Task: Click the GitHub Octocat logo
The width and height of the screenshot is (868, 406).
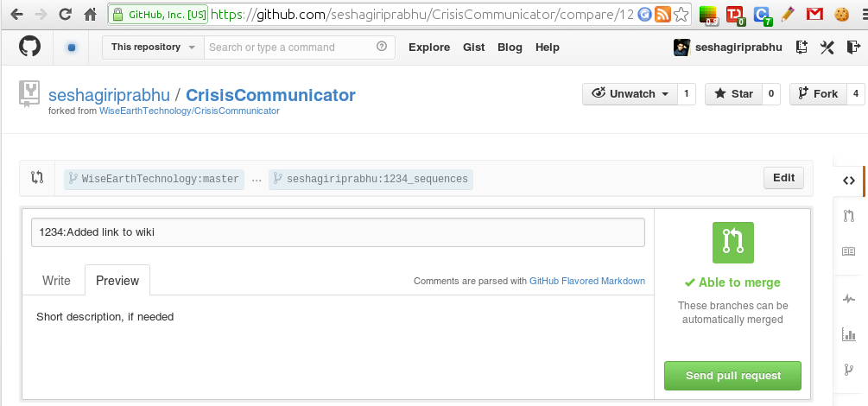Action: pos(30,47)
